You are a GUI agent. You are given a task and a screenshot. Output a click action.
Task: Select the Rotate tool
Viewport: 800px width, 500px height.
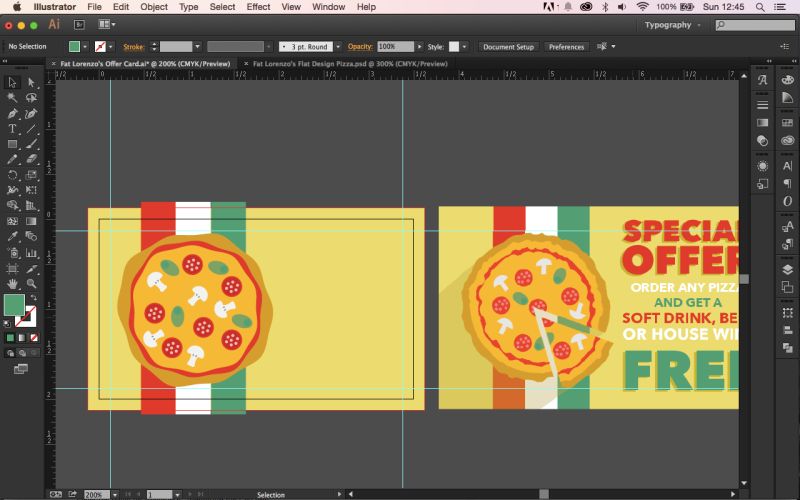(x=12, y=175)
